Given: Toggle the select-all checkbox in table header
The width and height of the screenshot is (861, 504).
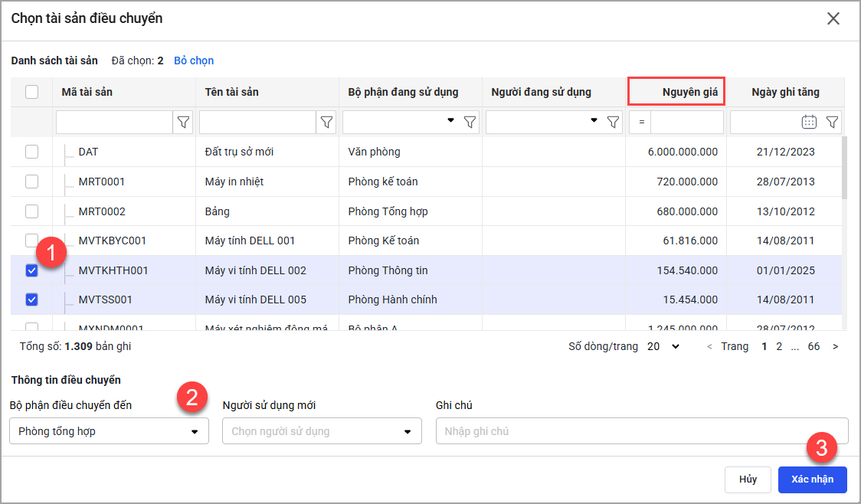Looking at the screenshot, I should pyautogui.click(x=31, y=92).
